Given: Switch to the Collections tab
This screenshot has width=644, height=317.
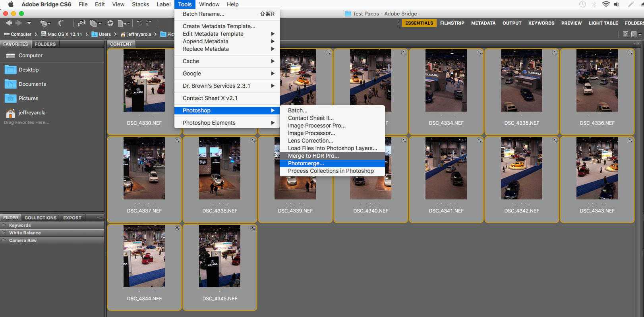Looking at the screenshot, I should tap(41, 218).
